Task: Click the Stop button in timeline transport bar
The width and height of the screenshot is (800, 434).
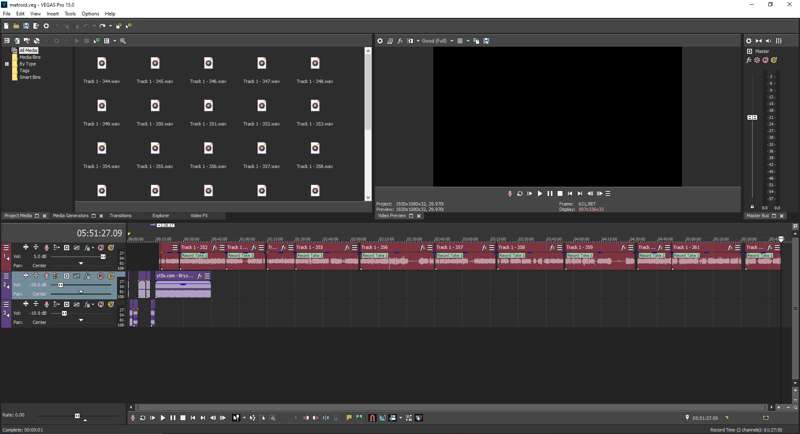Action: pos(183,418)
